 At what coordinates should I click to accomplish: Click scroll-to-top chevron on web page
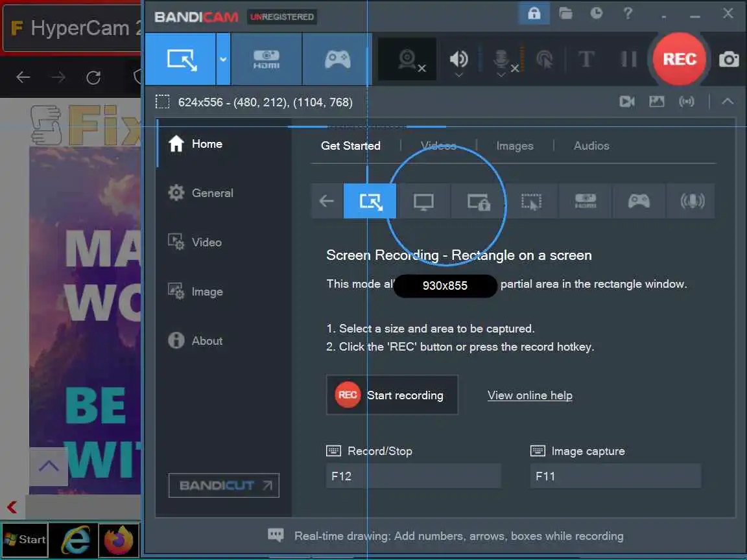(x=49, y=466)
